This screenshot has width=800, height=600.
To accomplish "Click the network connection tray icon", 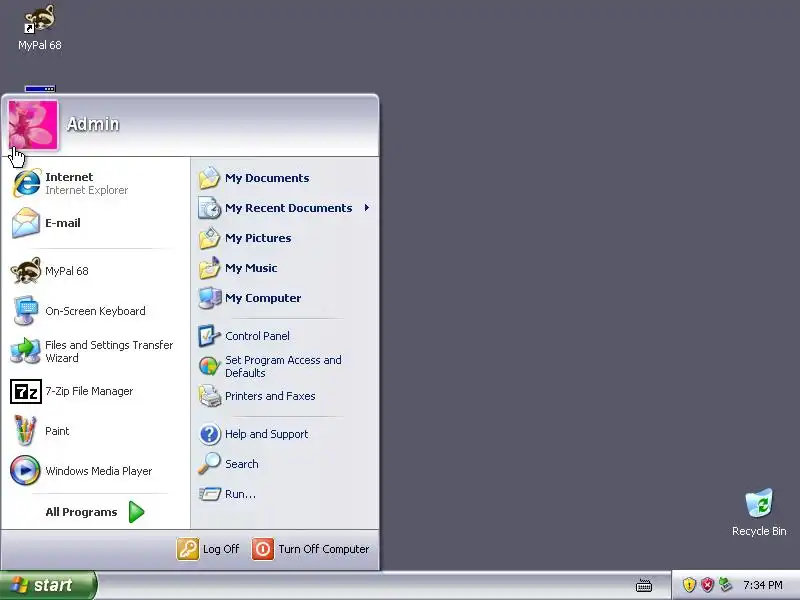I will [725, 585].
